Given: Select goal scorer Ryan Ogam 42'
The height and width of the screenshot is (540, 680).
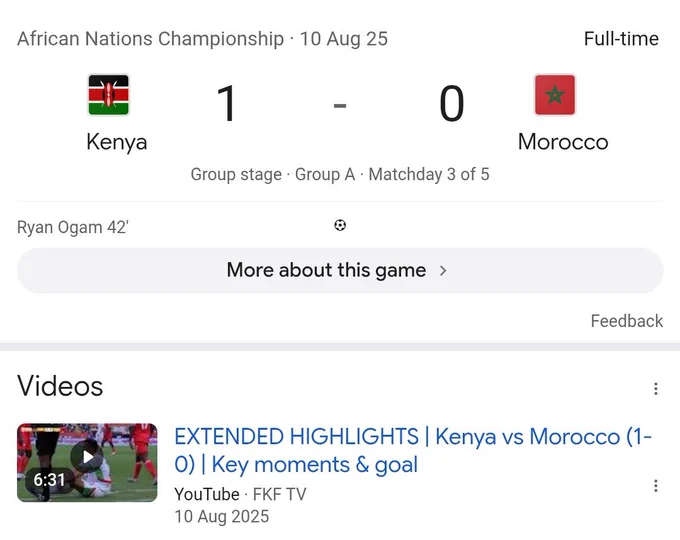Looking at the screenshot, I should point(73,227).
